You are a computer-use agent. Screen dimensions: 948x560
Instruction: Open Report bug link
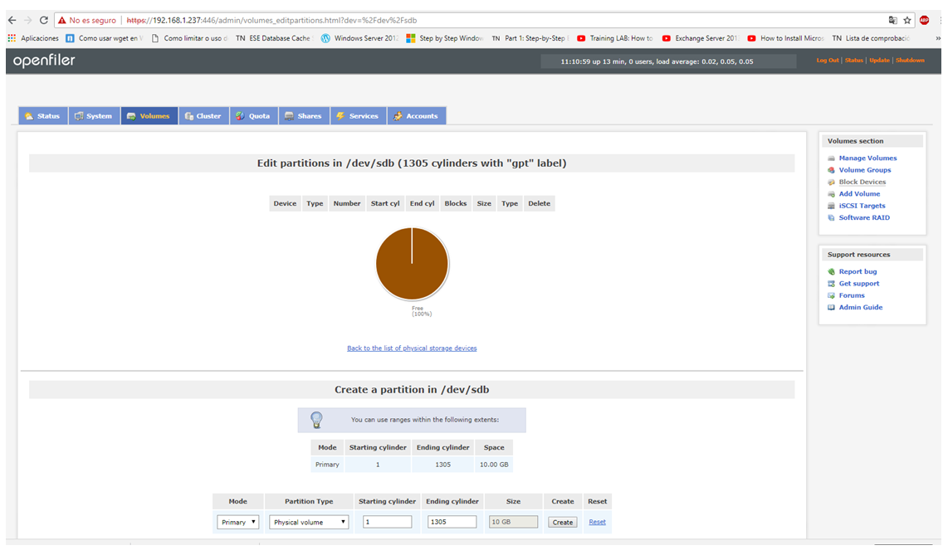click(858, 272)
